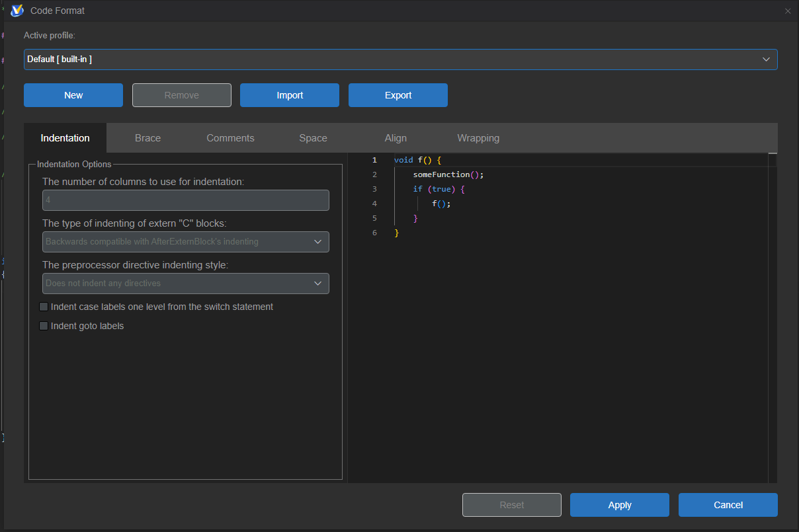Switch to the Brace tab
Image resolution: width=799 pixels, height=532 pixels.
tap(147, 138)
